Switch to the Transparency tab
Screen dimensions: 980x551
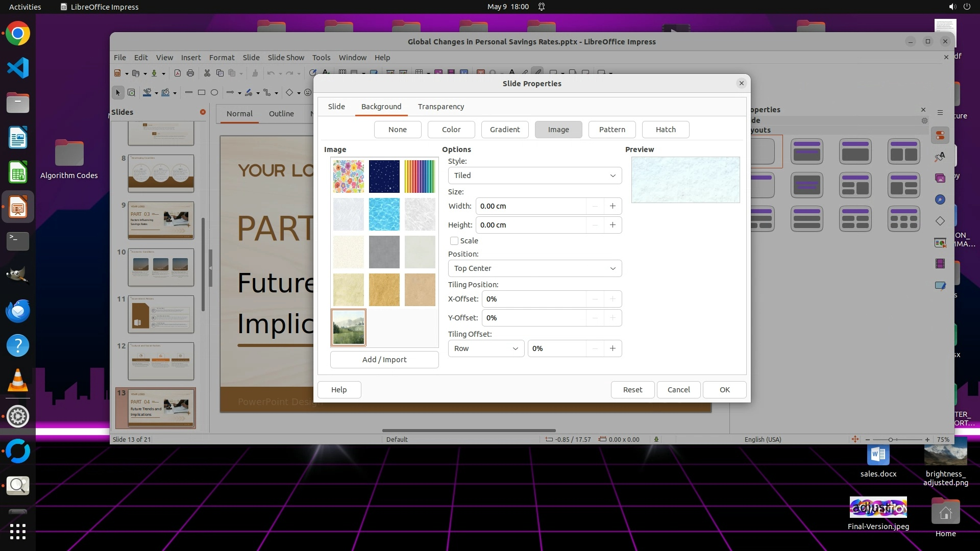[440, 107]
